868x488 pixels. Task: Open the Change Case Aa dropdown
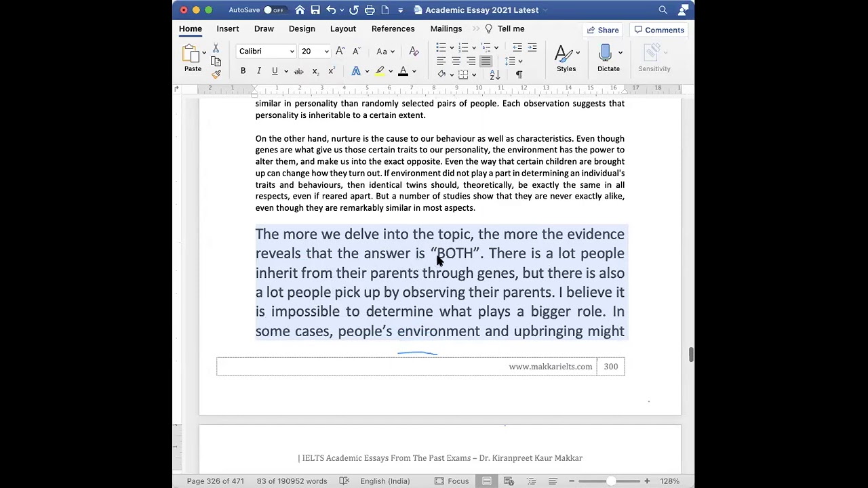click(385, 52)
